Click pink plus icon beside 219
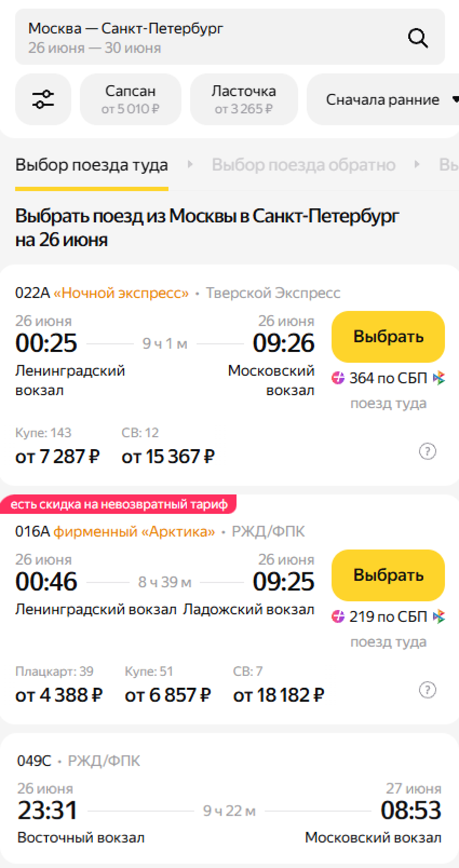Image resolution: width=459 pixels, height=868 pixels. click(338, 617)
